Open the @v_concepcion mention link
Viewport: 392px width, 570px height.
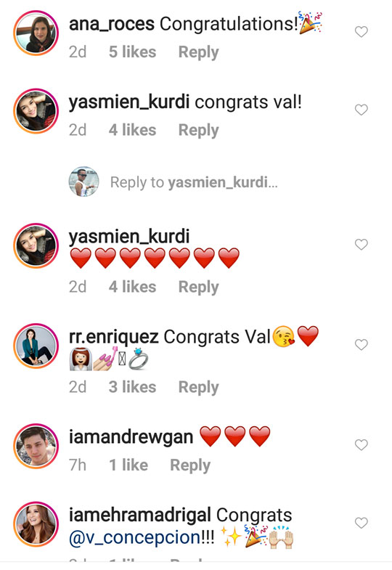[134, 537]
